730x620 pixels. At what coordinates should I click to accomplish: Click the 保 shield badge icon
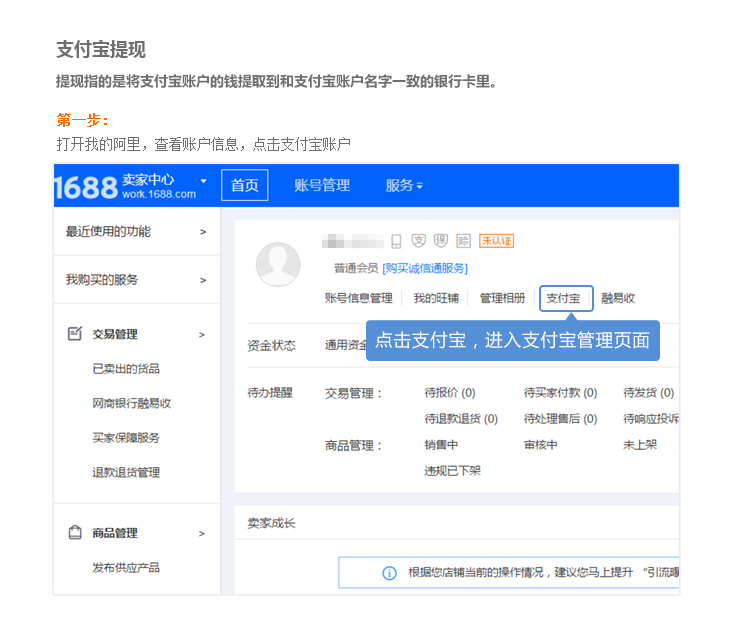[x=440, y=241]
